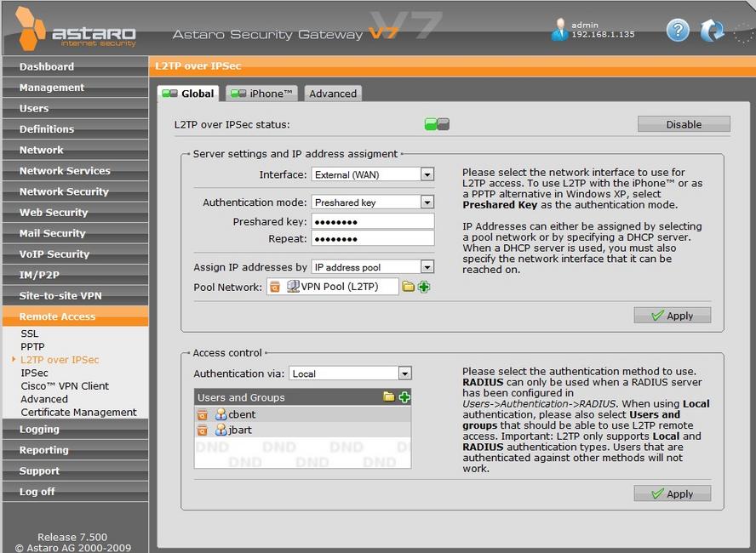This screenshot has width=756, height=553.
Task: Click Log off in the sidebar
Action: pos(75,492)
